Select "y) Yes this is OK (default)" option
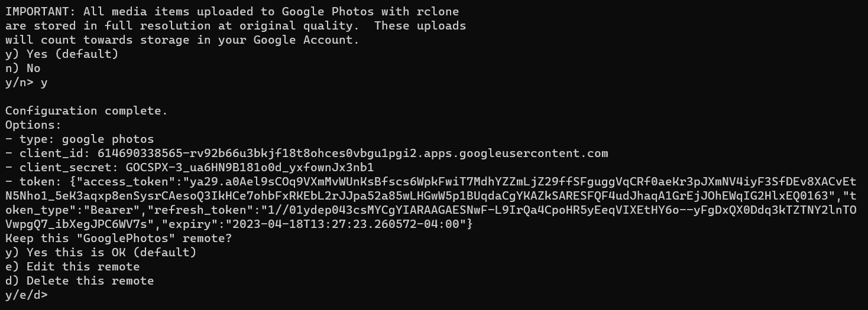Screen dimensions: 868x310 pyautogui.click(x=101, y=253)
